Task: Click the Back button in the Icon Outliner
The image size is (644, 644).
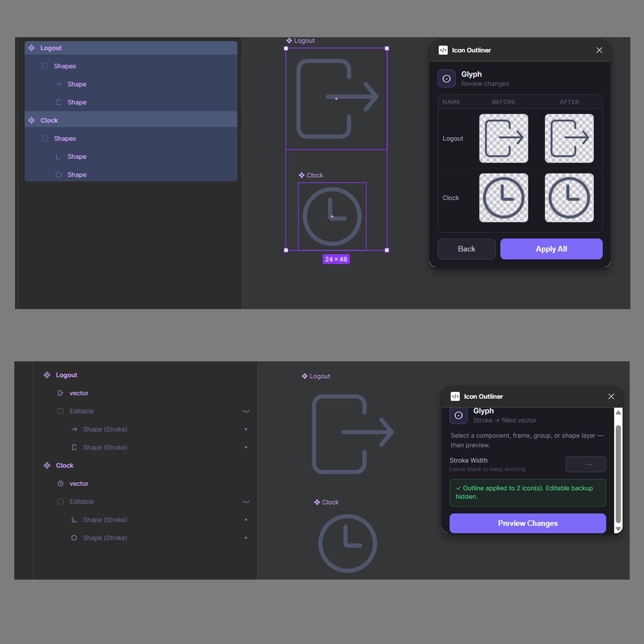Action: [467, 249]
